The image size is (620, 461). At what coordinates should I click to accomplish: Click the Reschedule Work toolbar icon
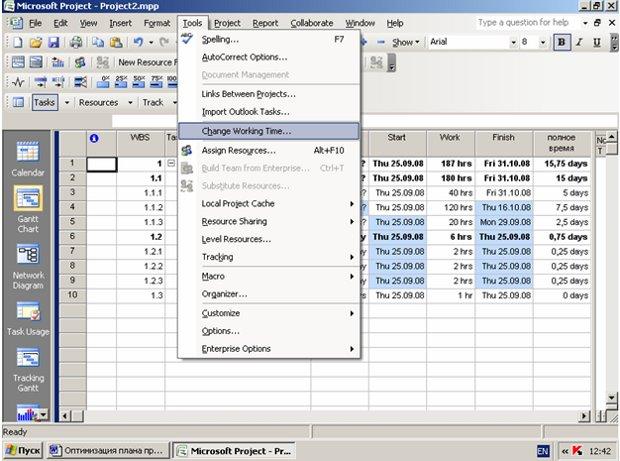[58, 82]
